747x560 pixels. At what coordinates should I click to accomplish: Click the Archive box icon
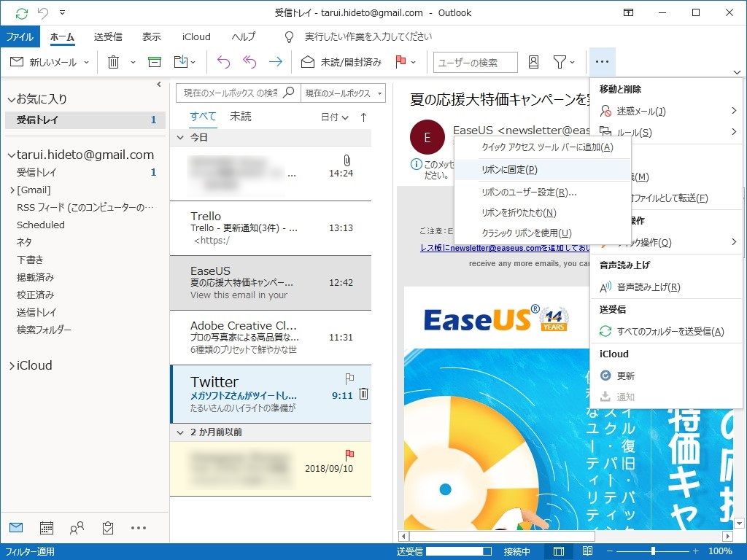tap(155, 62)
